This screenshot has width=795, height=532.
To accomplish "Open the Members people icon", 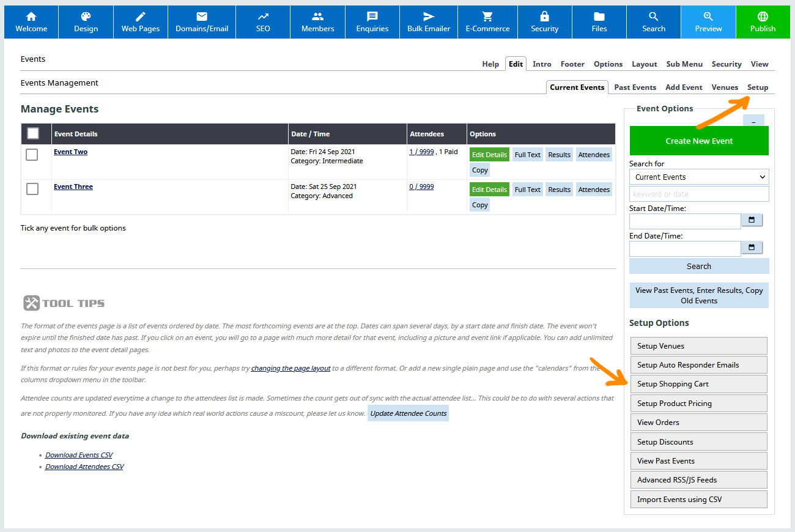I will coord(317,17).
